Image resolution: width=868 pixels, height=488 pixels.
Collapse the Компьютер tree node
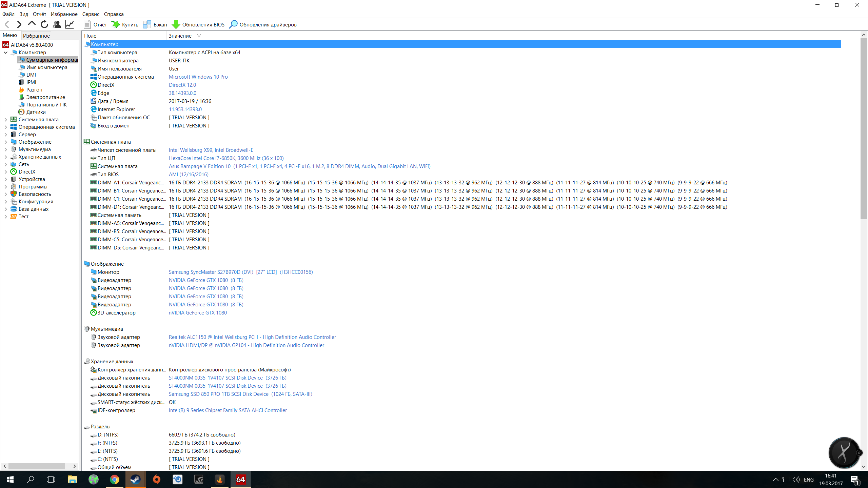point(5,53)
